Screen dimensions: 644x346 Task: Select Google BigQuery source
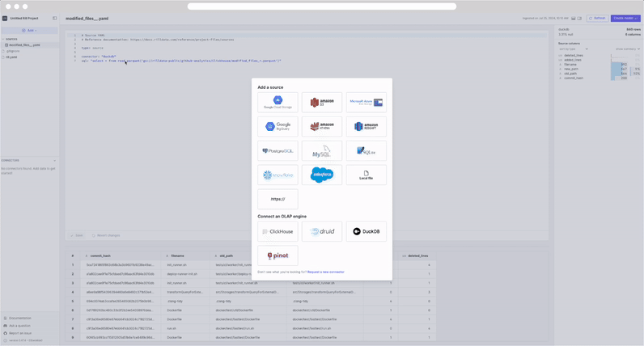pyautogui.click(x=278, y=126)
